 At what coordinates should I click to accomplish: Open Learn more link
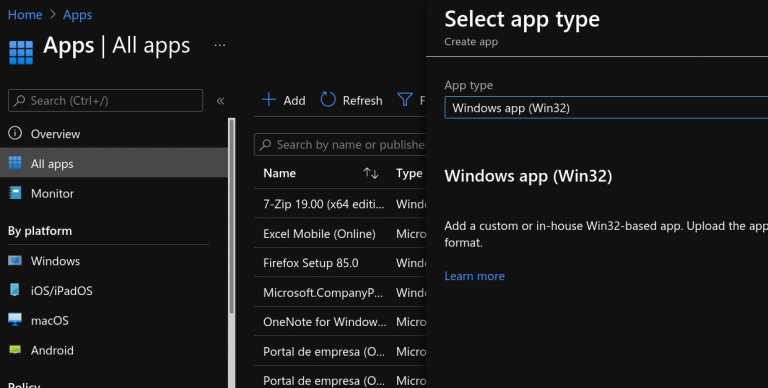(x=474, y=276)
